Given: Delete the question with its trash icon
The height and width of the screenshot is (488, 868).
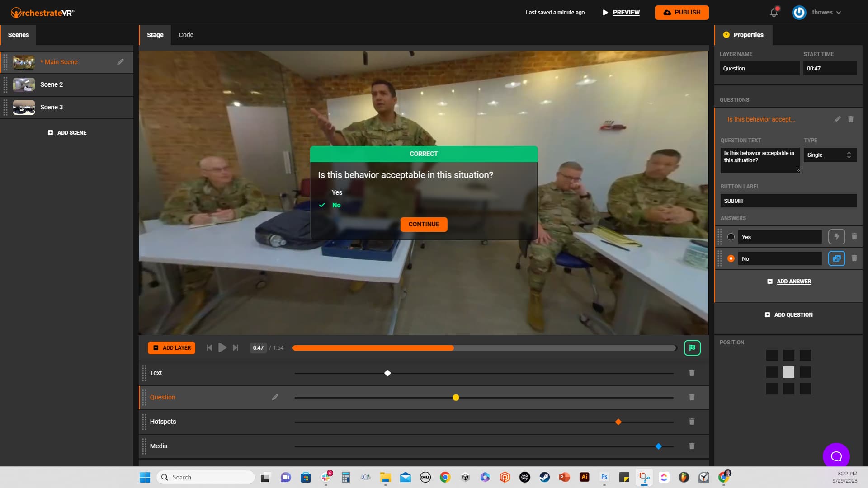Looking at the screenshot, I should pyautogui.click(x=850, y=119).
